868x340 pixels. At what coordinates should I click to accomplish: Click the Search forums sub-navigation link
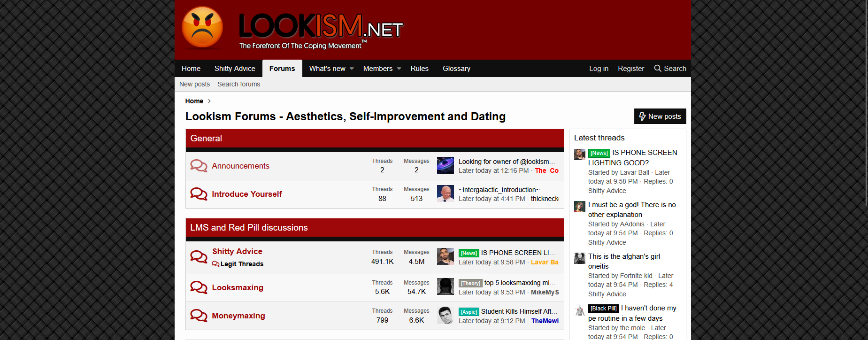click(x=238, y=84)
